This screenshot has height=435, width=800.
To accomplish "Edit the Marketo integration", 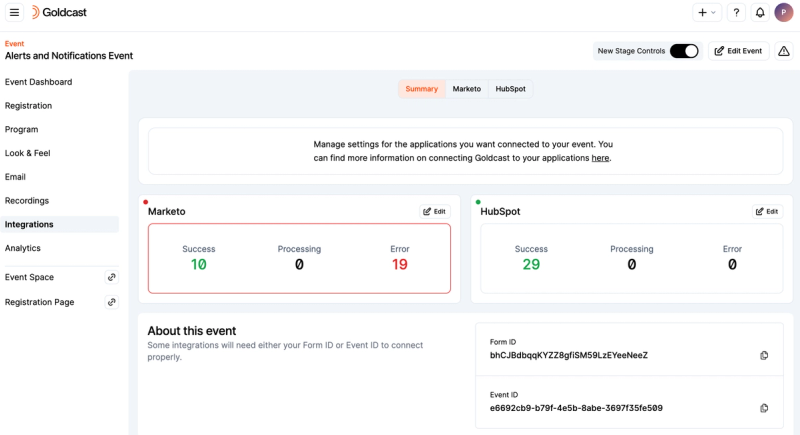I will (435, 212).
